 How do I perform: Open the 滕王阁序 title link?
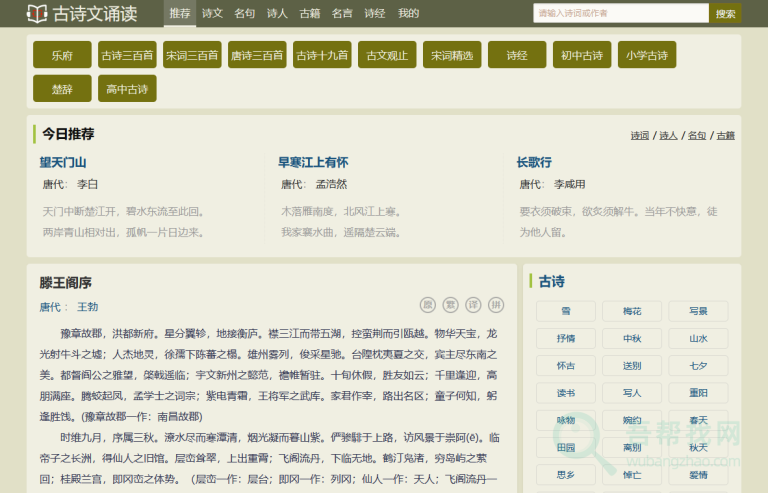[66, 283]
